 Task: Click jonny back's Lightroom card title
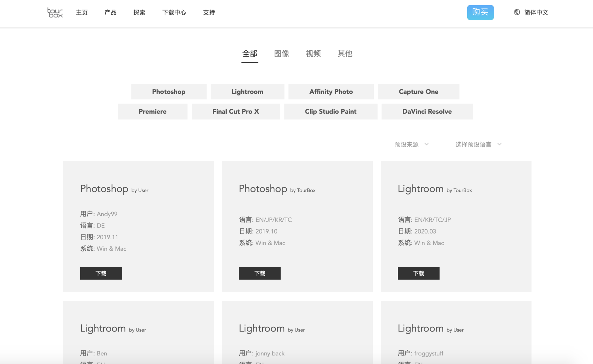tap(272, 328)
